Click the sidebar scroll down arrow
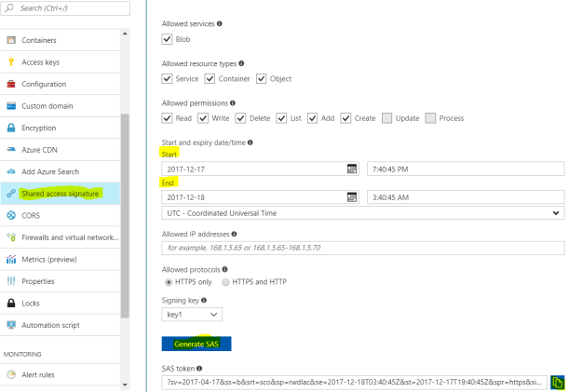This screenshot has width=569, height=392. tap(125, 385)
